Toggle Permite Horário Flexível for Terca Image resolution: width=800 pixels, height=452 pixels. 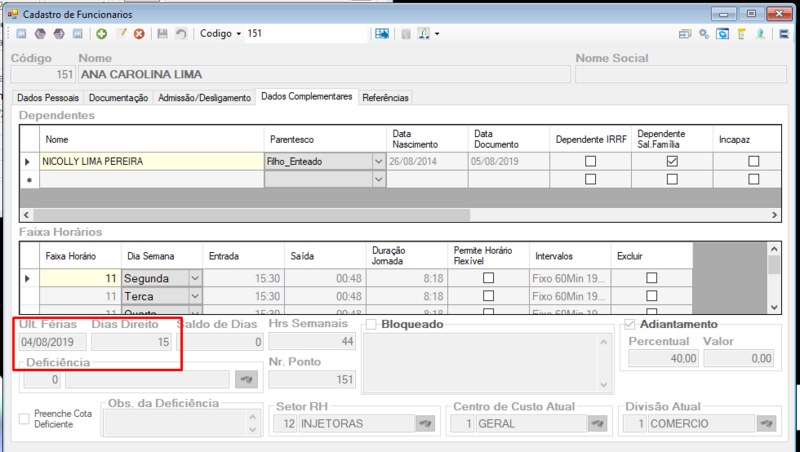tap(488, 296)
